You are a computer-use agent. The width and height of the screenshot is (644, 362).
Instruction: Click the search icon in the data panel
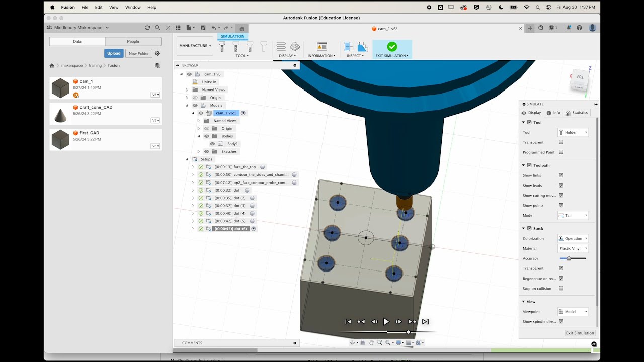click(x=157, y=28)
